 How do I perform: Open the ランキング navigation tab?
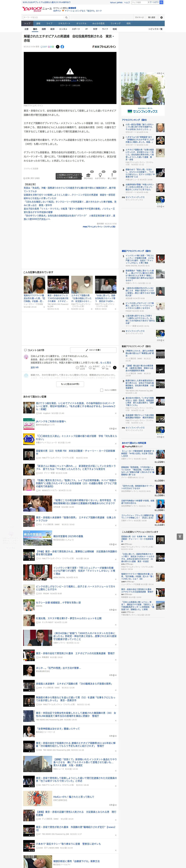pos(115,24)
